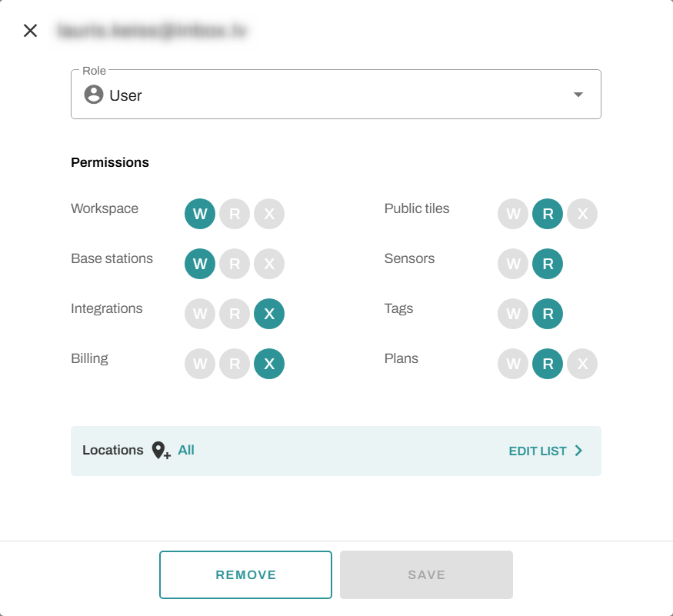The image size is (673, 616).
Task: Select the X option for Billing
Action: (x=269, y=364)
